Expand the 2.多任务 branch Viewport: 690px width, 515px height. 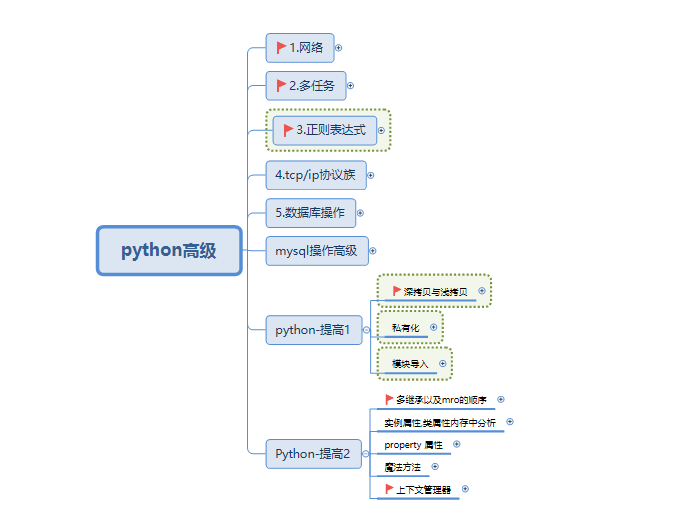pos(350,86)
